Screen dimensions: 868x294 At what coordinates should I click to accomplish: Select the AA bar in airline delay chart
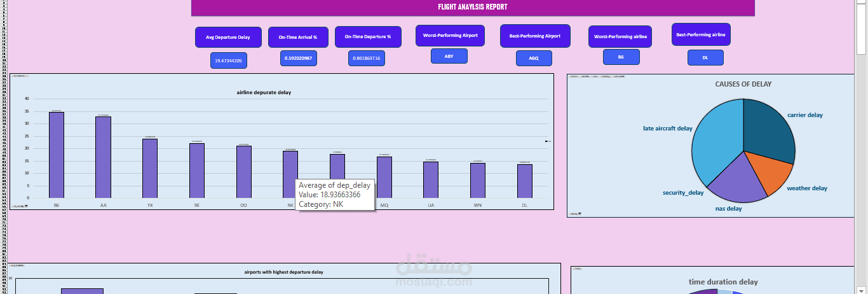(104, 157)
